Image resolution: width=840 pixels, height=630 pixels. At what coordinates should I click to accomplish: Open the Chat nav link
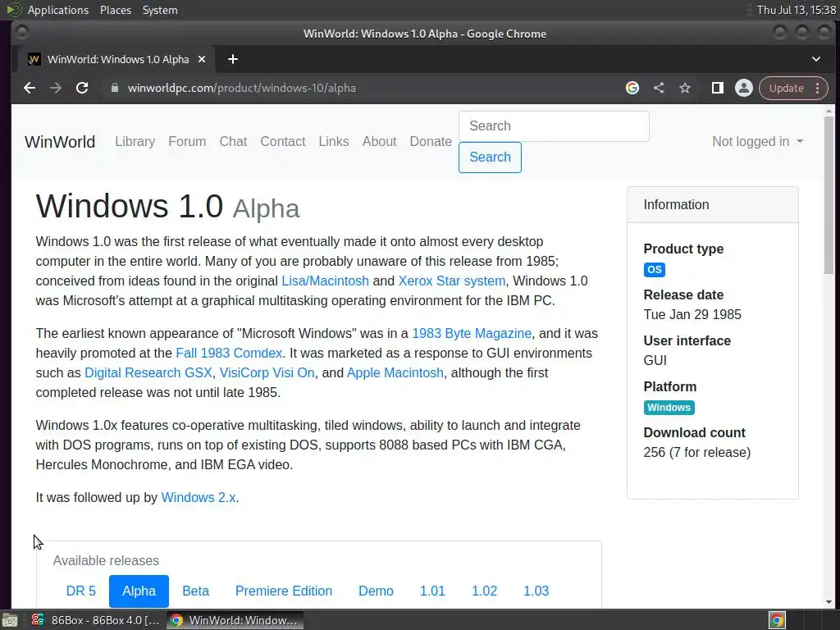tap(233, 141)
